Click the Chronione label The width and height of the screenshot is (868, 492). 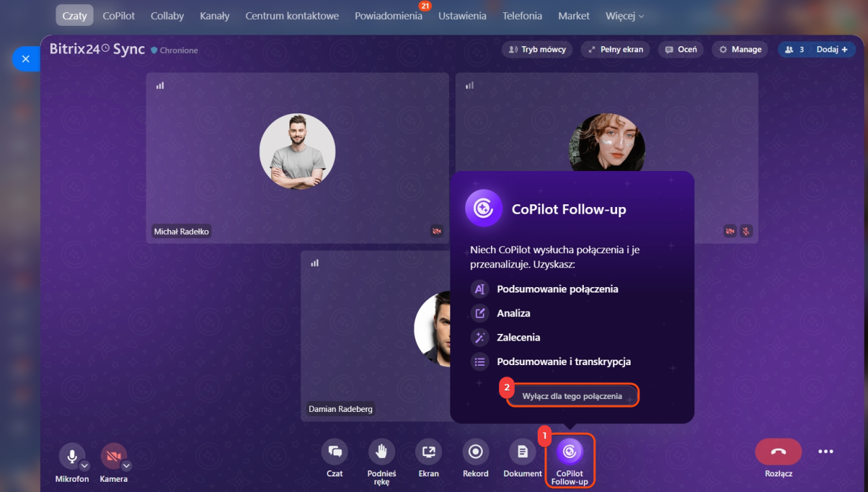[x=179, y=51]
